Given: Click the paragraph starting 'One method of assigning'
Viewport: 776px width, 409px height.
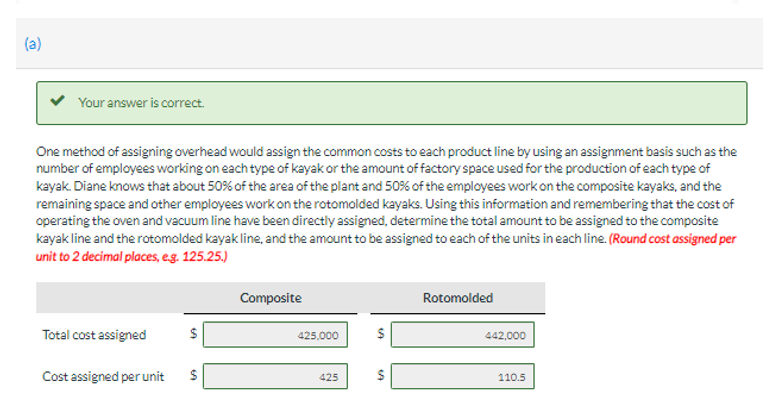Looking at the screenshot, I should [386, 204].
